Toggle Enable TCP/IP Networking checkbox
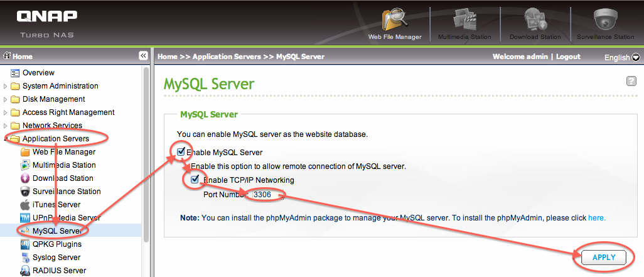 [x=195, y=179]
